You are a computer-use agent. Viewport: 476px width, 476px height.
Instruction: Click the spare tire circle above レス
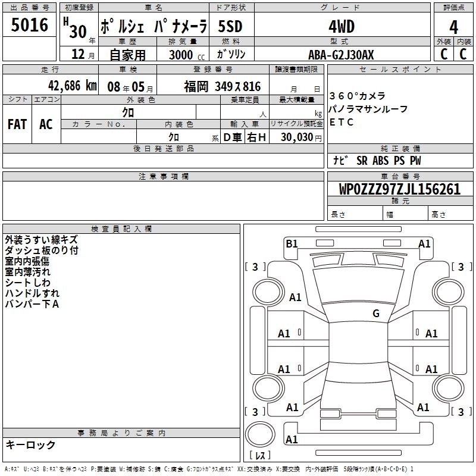point(260,434)
